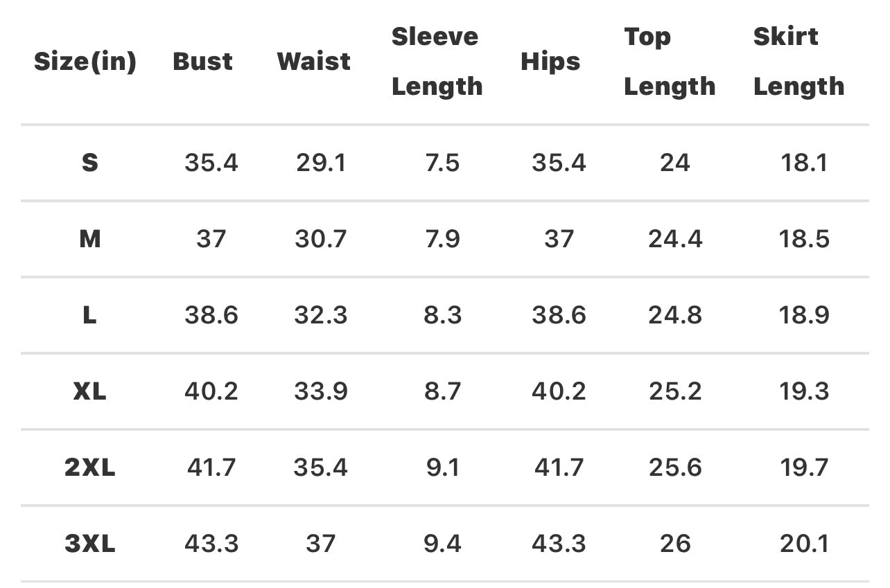Click the 29.1 waist value for size S
The image size is (890, 588).
pos(320,163)
